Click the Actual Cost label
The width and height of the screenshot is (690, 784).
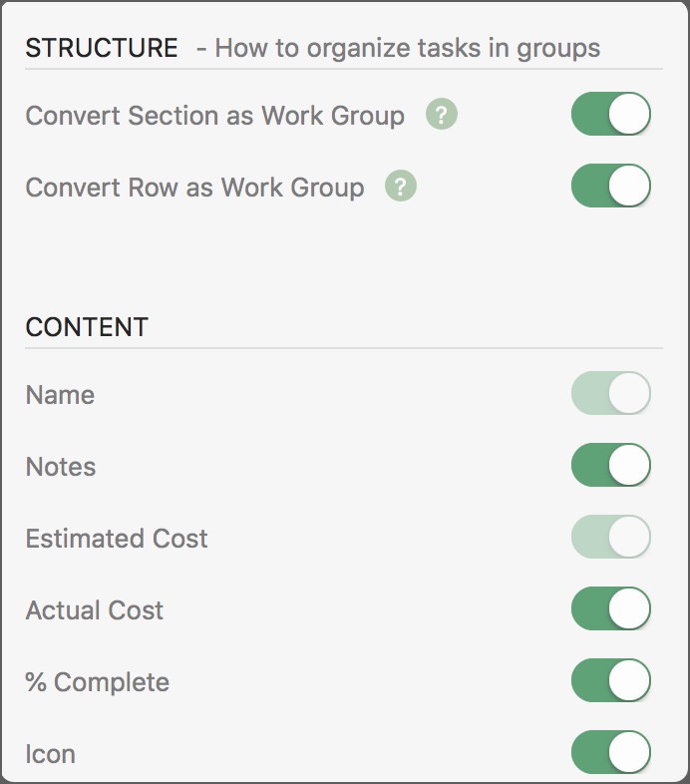(95, 610)
